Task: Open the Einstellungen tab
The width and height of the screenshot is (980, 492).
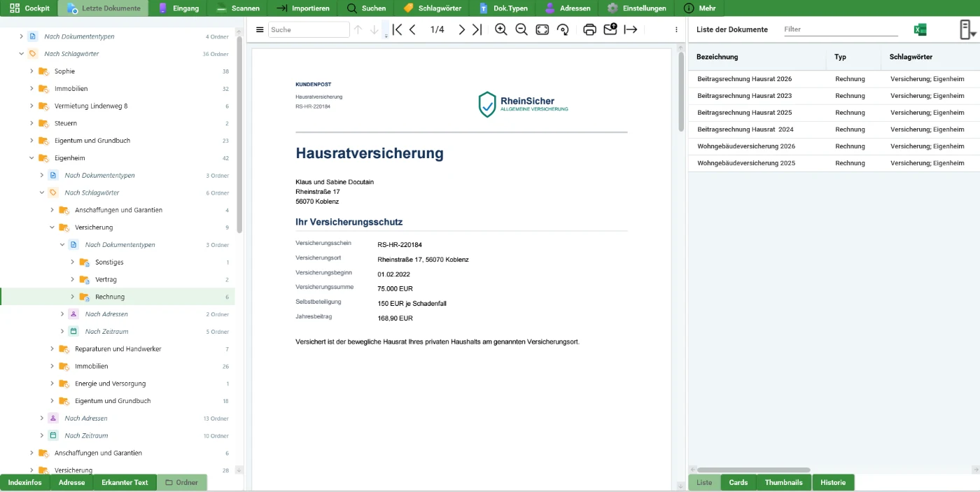Action: (x=637, y=8)
